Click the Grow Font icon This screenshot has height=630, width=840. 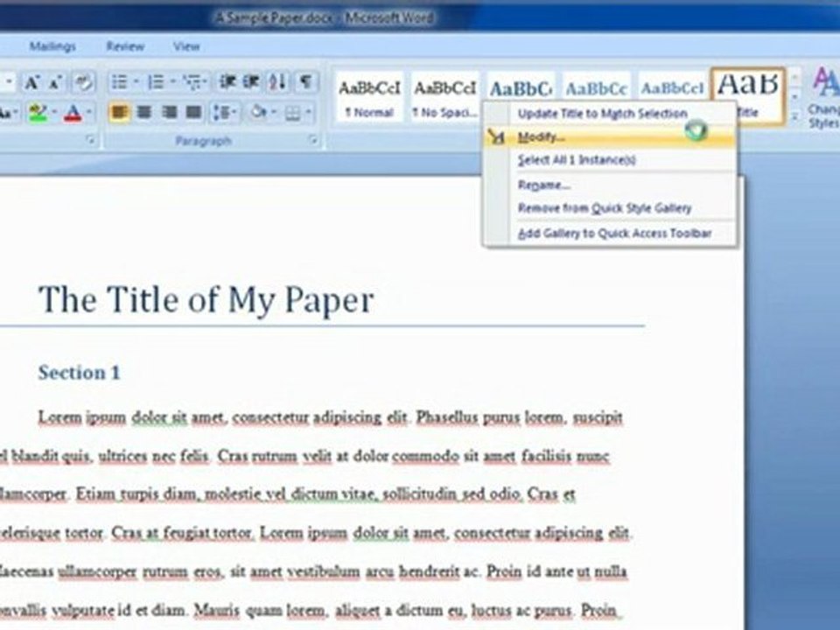[x=31, y=82]
